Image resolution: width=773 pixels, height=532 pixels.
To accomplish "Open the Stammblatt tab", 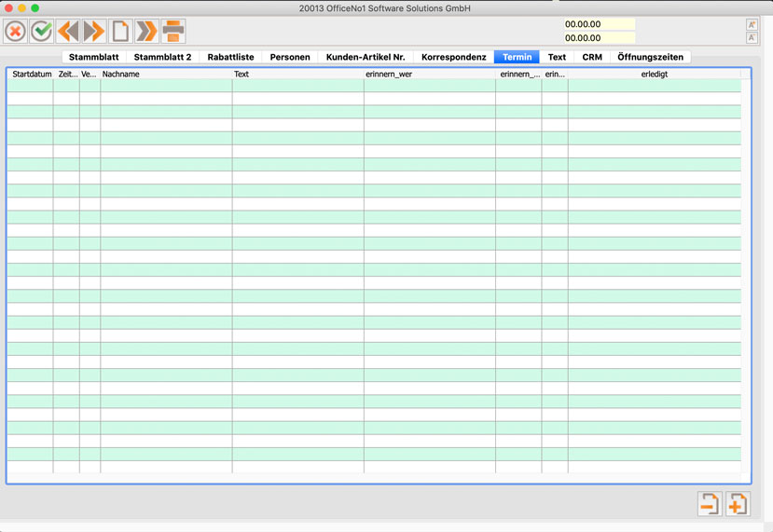I will (93, 57).
